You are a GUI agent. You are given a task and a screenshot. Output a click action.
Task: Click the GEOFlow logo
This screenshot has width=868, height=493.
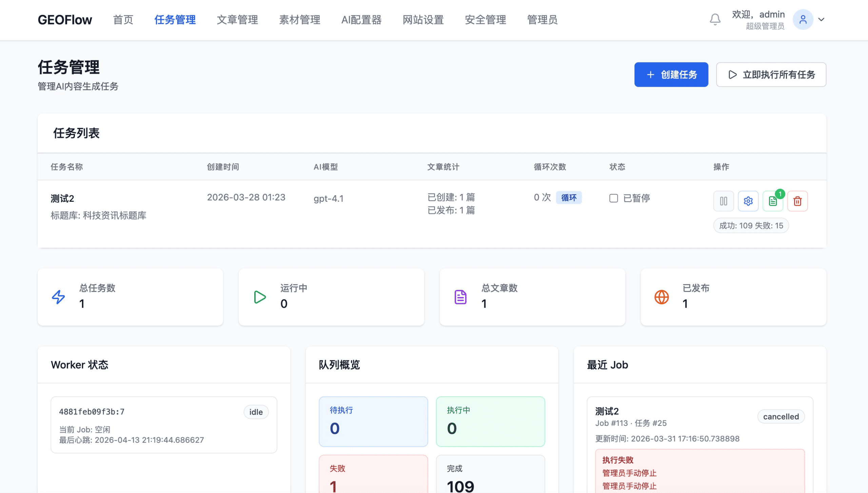pyautogui.click(x=65, y=20)
